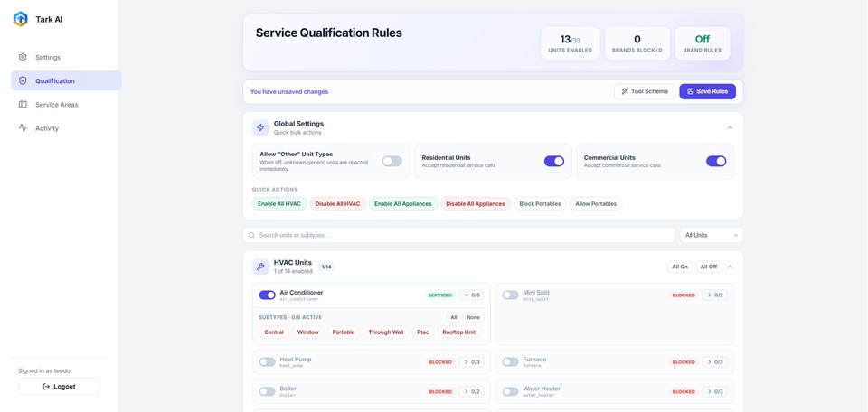Collapse the Global Settings section
Image resolution: width=868 pixels, height=412 pixels.
[x=730, y=127]
